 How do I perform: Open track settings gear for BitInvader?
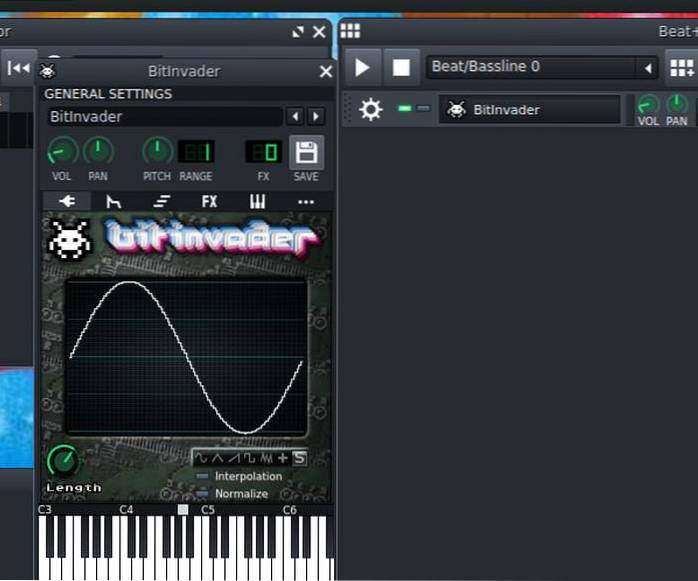(371, 109)
